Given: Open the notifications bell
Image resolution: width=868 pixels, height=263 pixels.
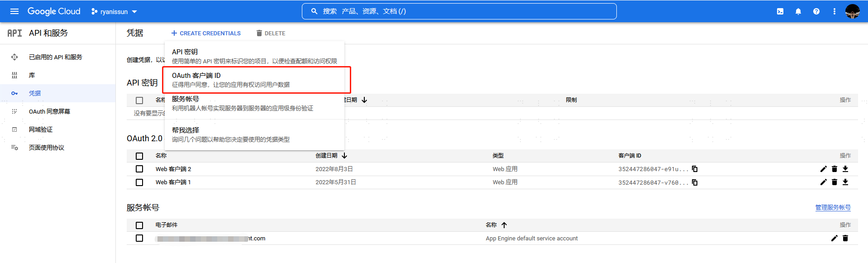Looking at the screenshot, I should point(798,11).
